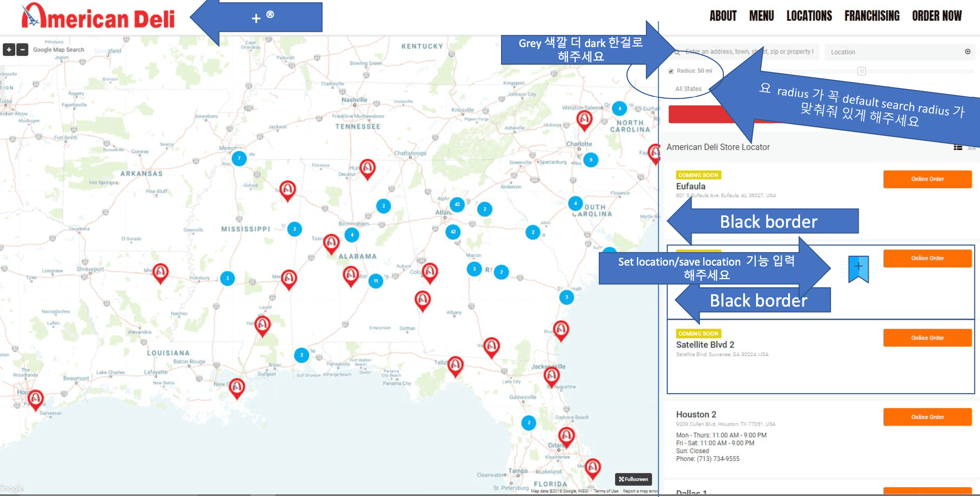Image resolution: width=980 pixels, height=497 pixels.
Task: Open the Eufaula store title
Action: point(691,186)
